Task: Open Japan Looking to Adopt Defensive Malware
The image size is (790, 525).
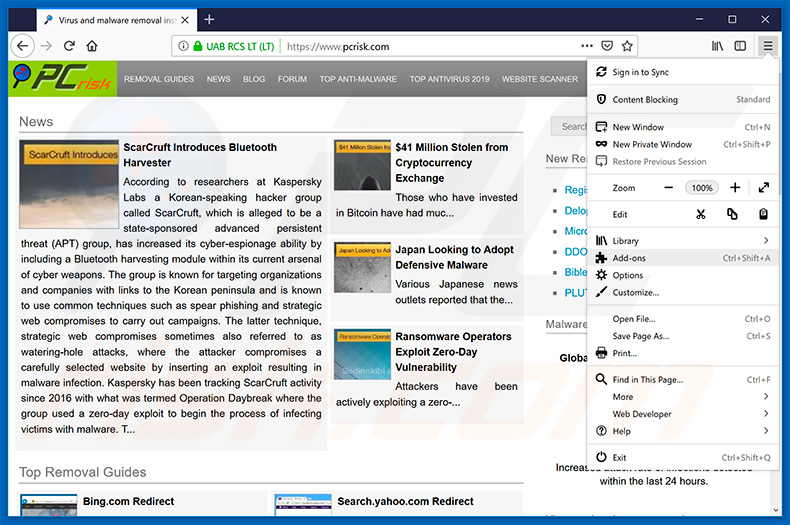Action: click(x=454, y=257)
